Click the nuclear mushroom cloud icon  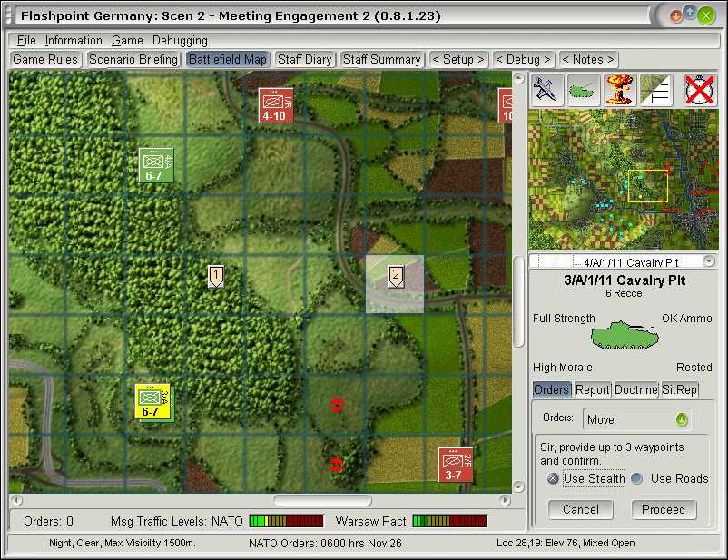(x=620, y=89)
